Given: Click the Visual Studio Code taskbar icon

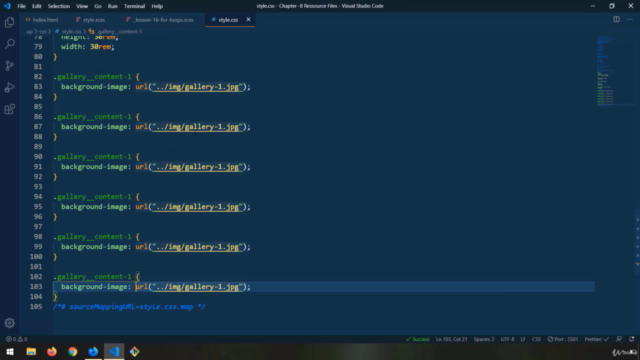Looking at the screenshot, I should coord(114,351).
